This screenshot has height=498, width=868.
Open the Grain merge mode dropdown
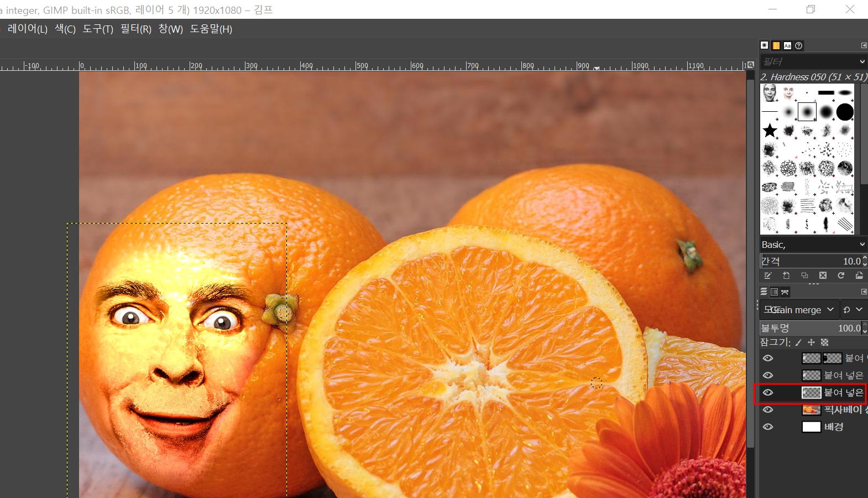[x=799, y=310]
